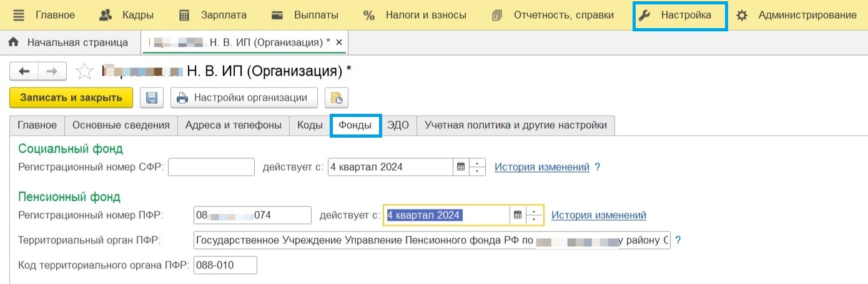This screenshot has height=284, width=868.
Task: Click Регистрационный номер ПФР field
Action: (x=253, y=215)
